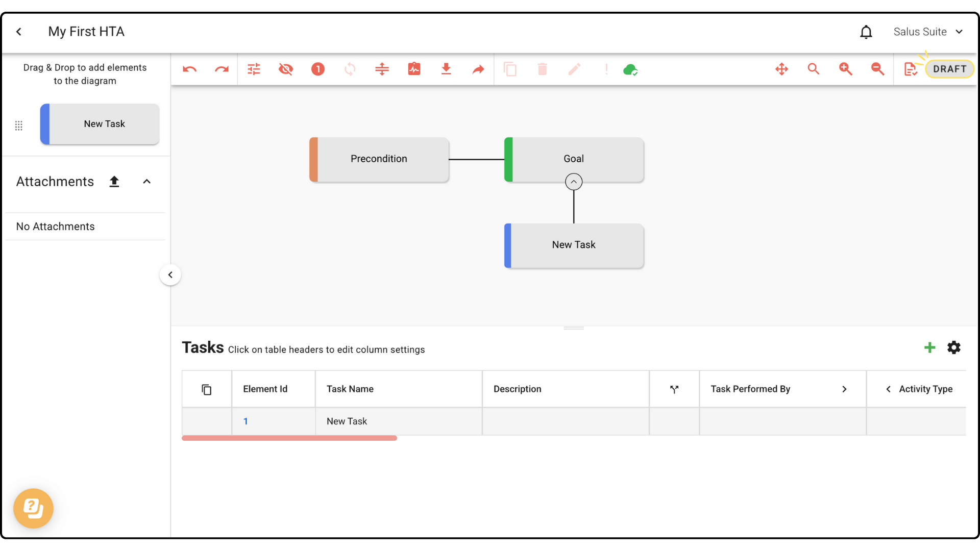Toggle the DRAFT status badge
The image size is (980, 551).
pos(949,69)
